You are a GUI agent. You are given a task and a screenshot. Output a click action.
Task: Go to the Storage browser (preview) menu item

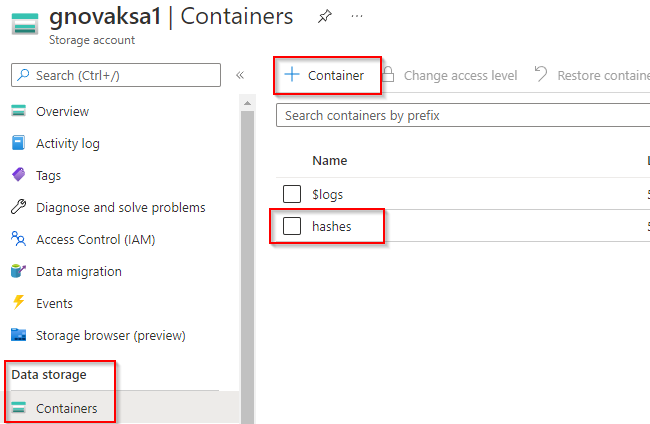point(110,335)
